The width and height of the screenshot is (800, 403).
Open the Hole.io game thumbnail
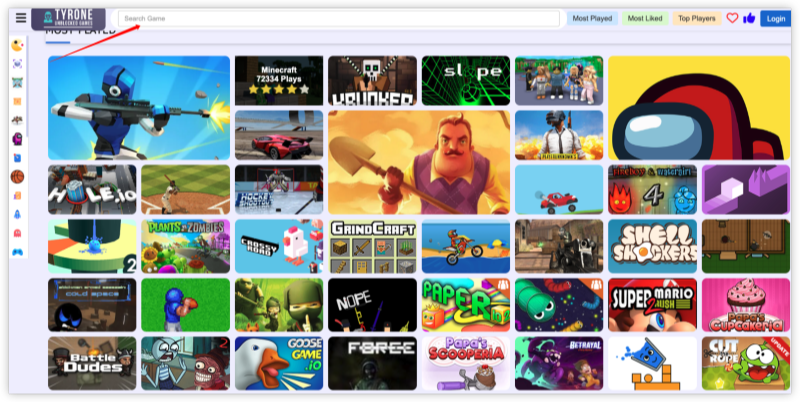(x=92, y=189)
